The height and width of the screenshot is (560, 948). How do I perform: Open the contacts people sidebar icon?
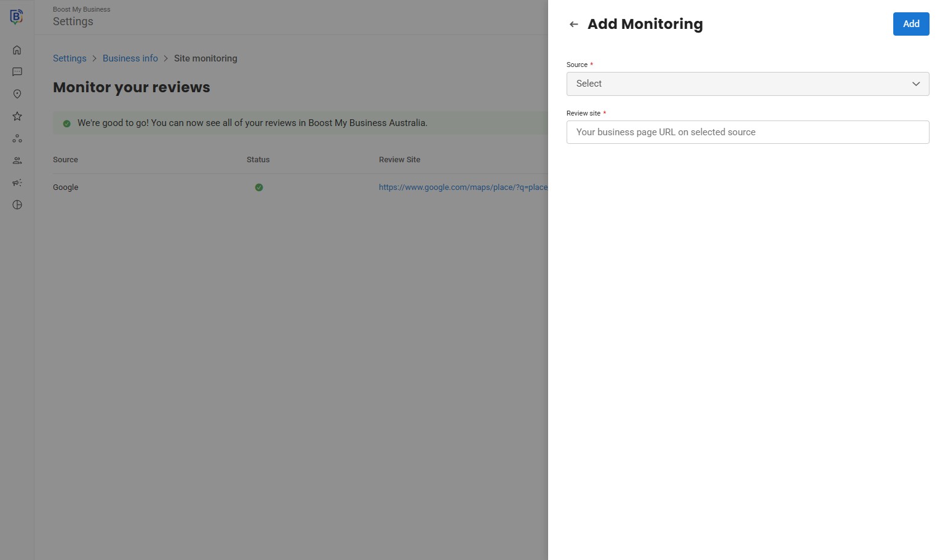point(17,161)
